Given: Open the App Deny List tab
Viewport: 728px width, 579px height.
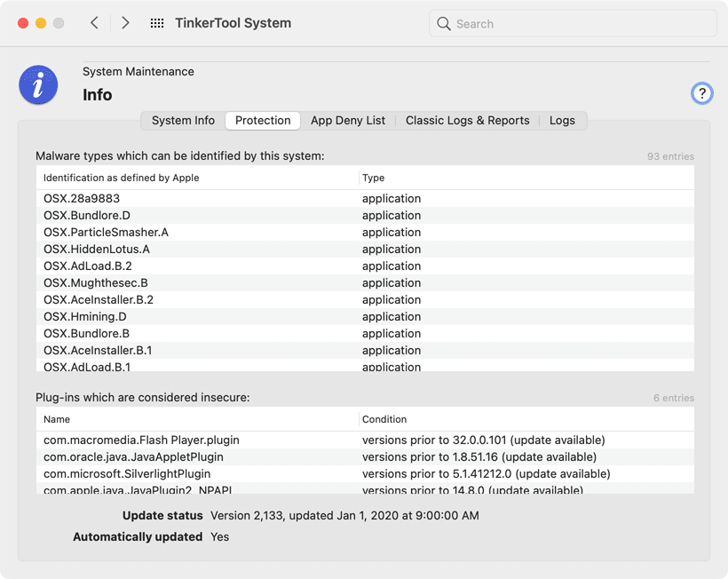Looking at the screenshot, I should [x=348, y=121].
